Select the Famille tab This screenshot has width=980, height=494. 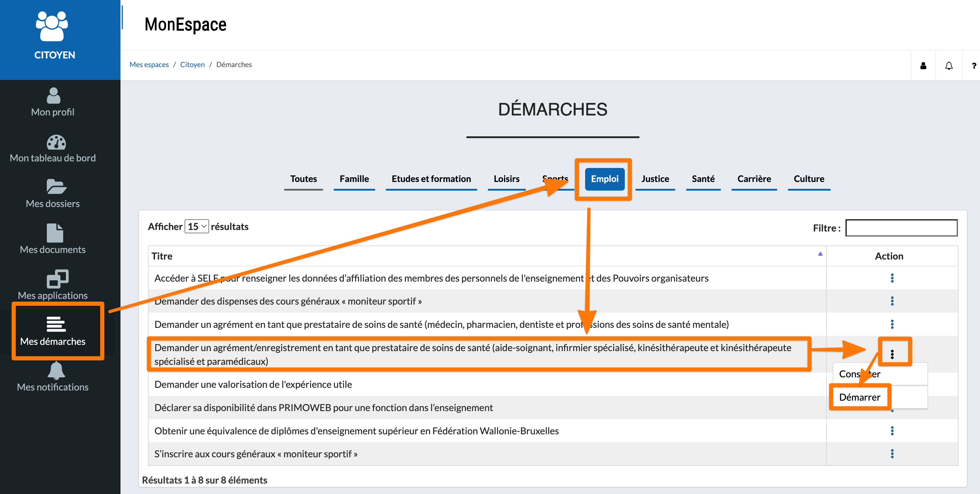pos(354,179)
